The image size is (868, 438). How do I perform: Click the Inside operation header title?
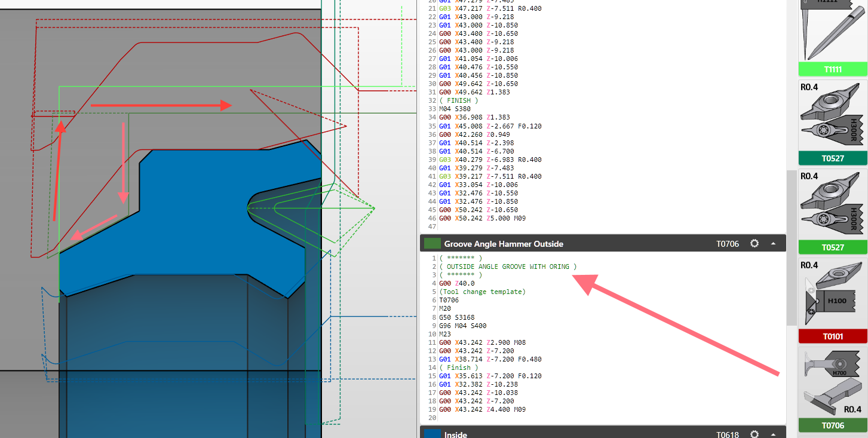(x=456, y=434)
